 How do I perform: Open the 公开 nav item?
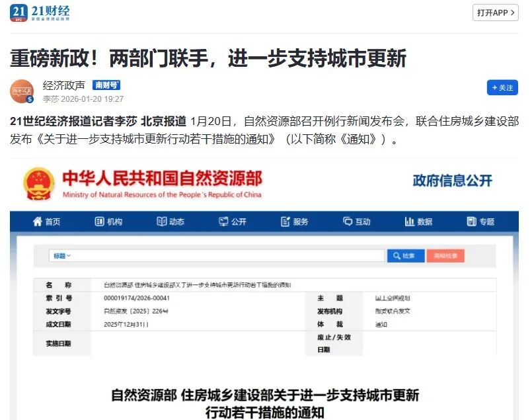coord(233,222)
